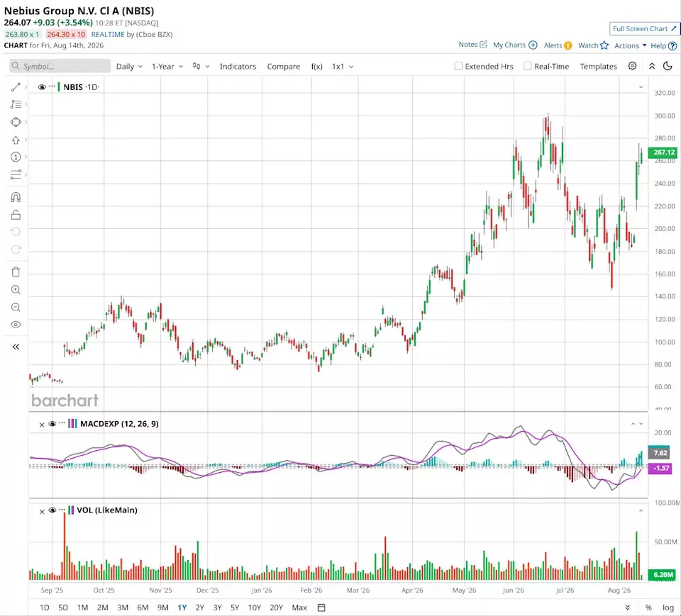Viewport: 681px width, 616px height.
Task: Select the trend line drawing tool
Action: [16, 87]
